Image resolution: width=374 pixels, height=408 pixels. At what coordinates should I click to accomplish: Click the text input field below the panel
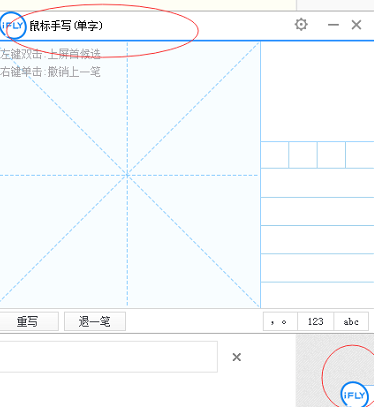[x=108, y=357]
